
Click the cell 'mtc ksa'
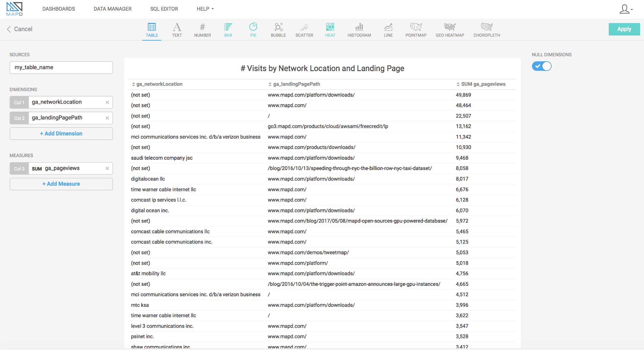click(x=140, y=305)
